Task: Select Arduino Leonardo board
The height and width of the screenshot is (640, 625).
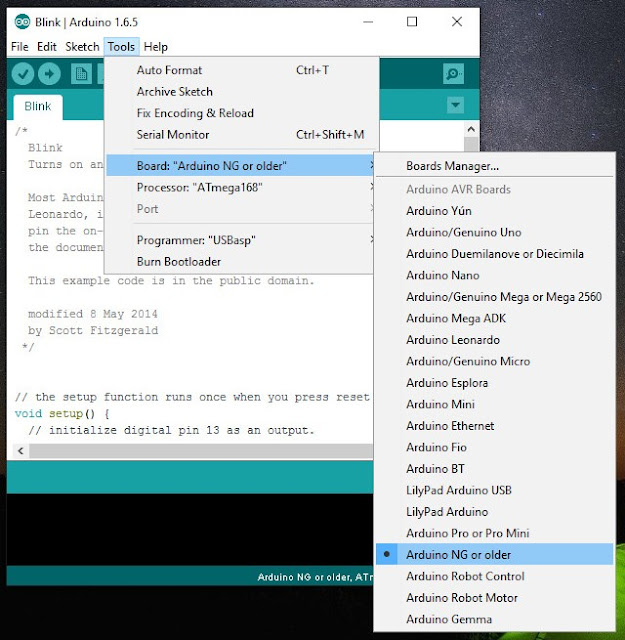Action: pos(494,340)
